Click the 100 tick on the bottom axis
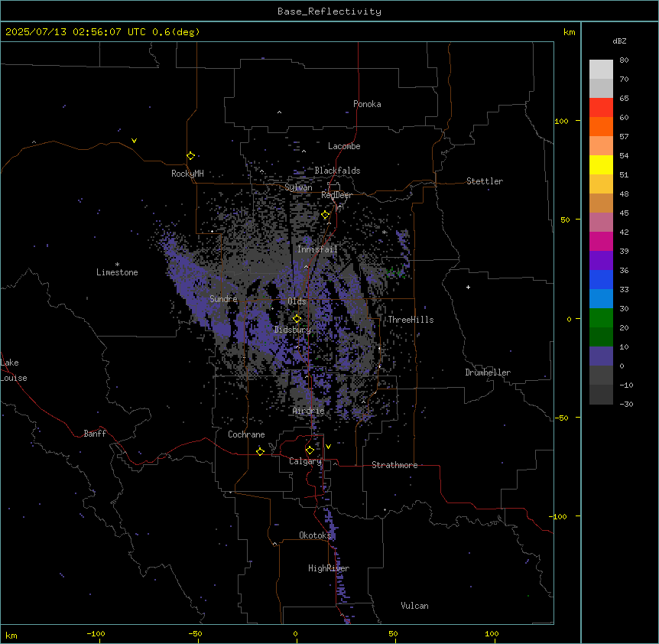 tap(492, 634)
